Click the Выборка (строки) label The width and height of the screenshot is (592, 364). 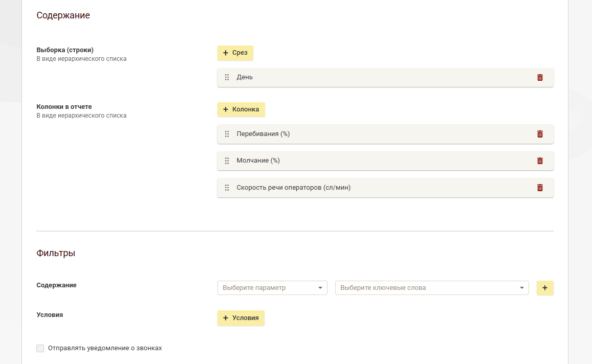pos(65,50)
